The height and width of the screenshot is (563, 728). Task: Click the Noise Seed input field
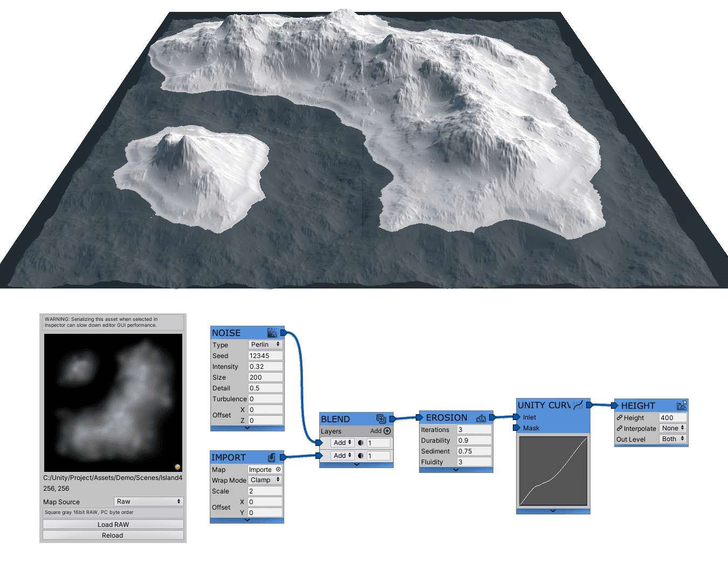[265, 355]
